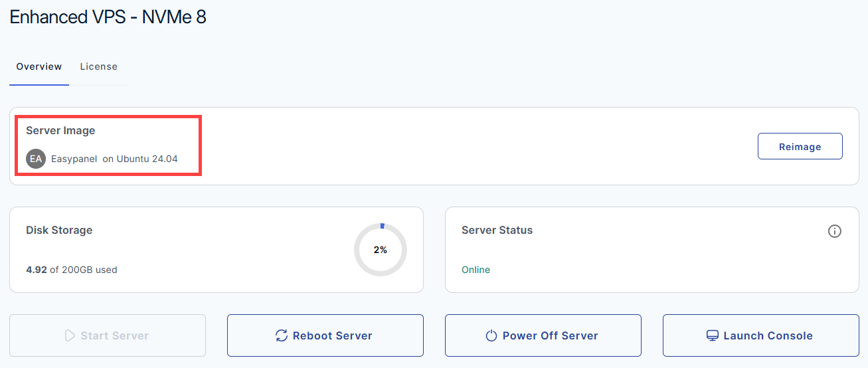The image size is (868, 368).
Task: Click the Reboot Server button
Action: click(x=325, y=335)
